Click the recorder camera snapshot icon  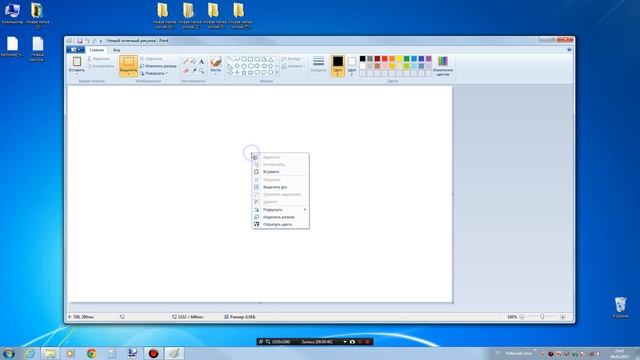352,342
